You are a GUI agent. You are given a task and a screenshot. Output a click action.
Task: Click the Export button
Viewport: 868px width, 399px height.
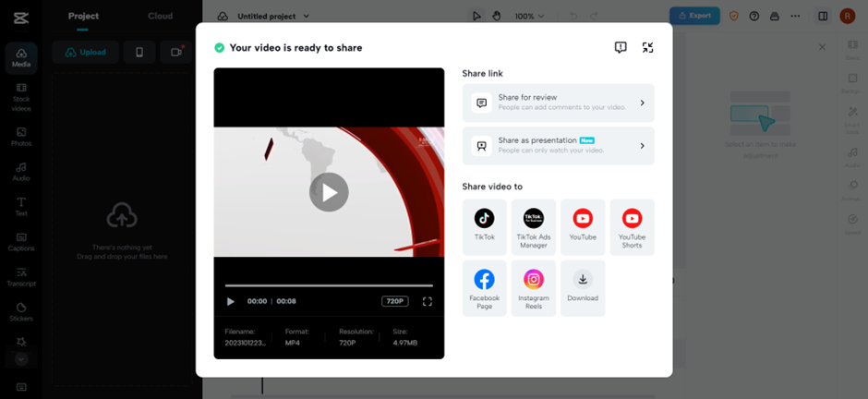pos(694,16)
